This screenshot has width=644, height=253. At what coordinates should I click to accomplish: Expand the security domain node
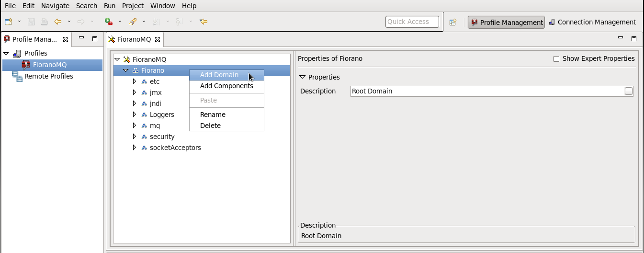pyautogui.click(x=135, y=137)
